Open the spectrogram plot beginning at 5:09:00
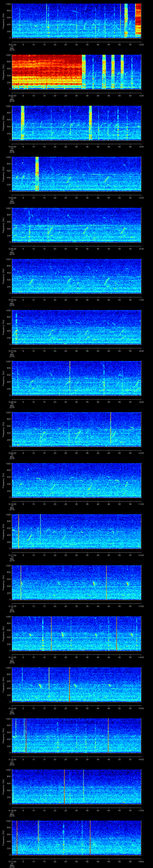Screen dimensions: 153x868 (x=77, y=429)
